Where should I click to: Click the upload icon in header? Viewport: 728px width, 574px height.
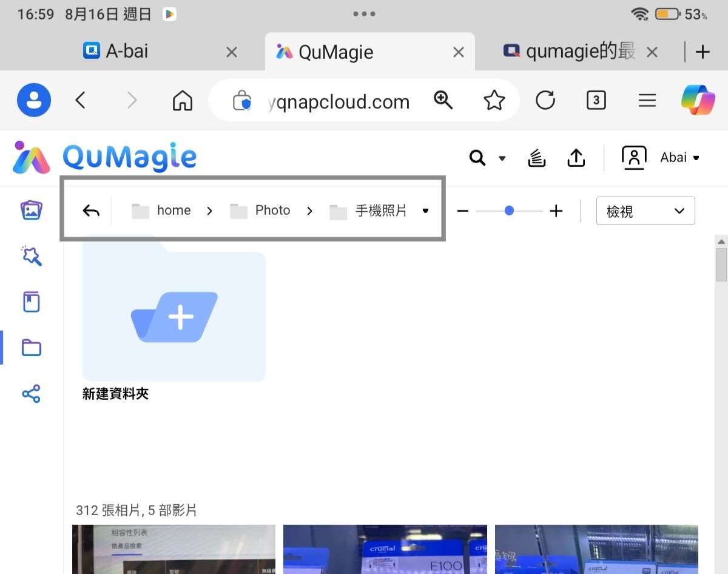coord(576,158)
